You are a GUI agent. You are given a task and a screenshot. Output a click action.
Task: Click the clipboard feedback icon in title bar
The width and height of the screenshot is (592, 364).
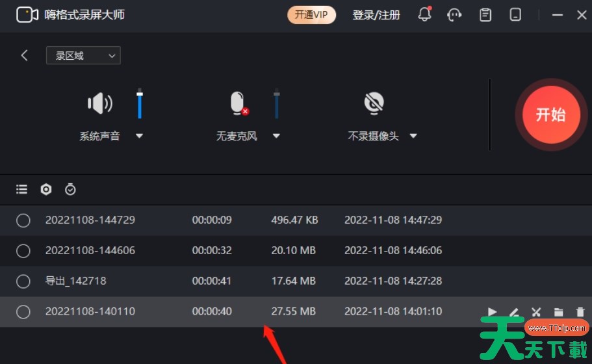tap(485, 14)
